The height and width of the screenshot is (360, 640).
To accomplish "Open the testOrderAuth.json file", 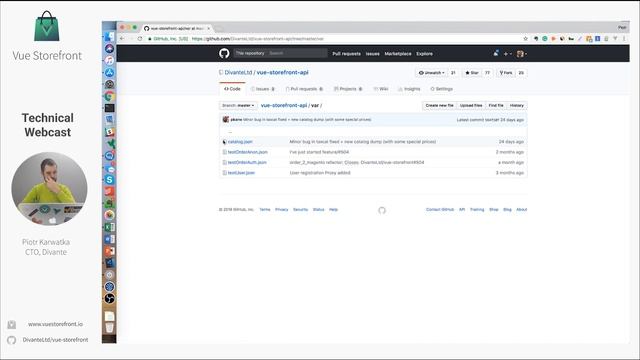I will pyautogui.click(x=247, y=162).
